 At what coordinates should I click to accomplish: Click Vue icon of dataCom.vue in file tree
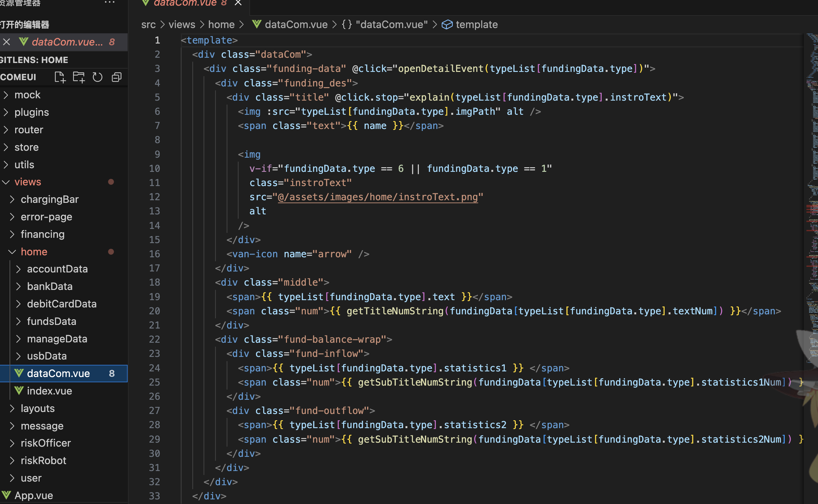click(x=19, y=373)
